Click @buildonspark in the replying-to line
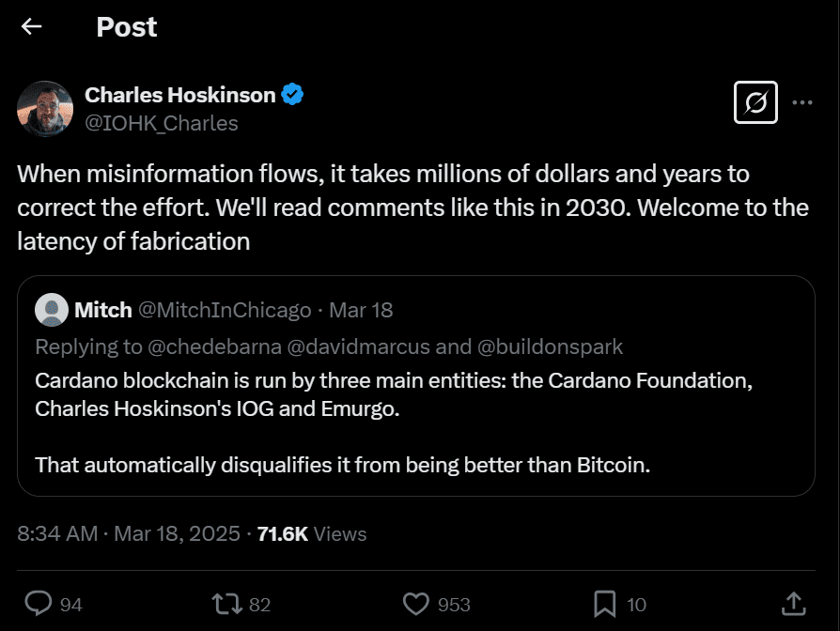This screenshot has height=631, width=840. coord(545,346)
